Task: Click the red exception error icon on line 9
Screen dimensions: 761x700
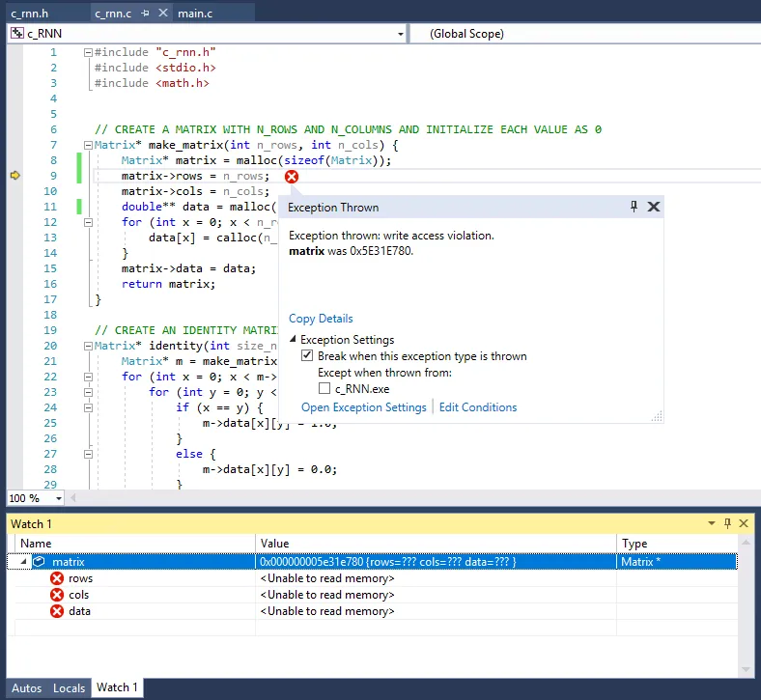Action: [x=292, y=177]
